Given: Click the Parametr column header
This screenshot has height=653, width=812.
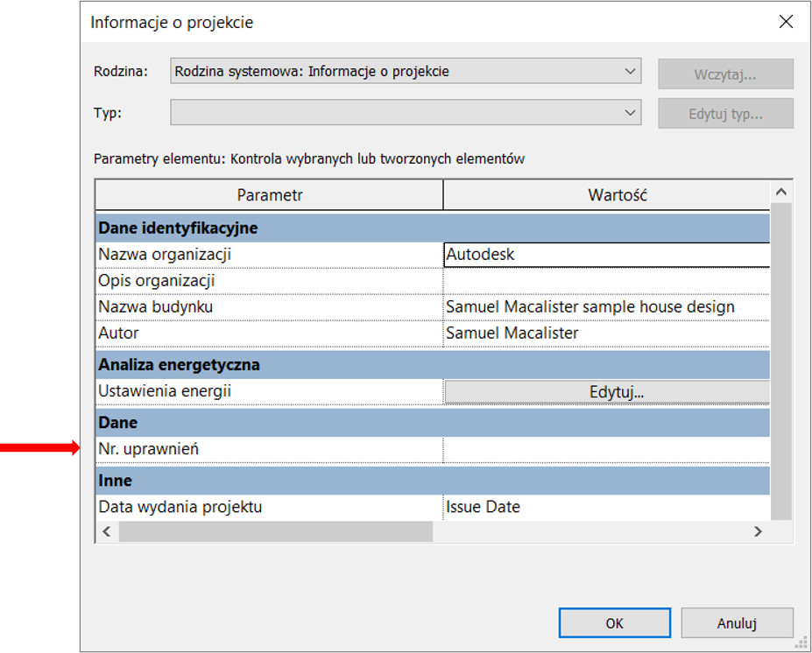Looking at the screenshot, I should click(269, 195).
